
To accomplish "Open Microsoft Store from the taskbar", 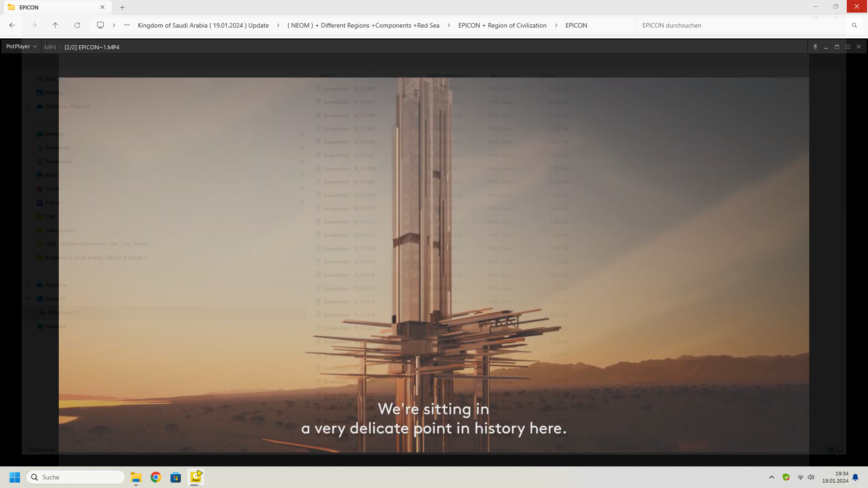I will [176, 477].
